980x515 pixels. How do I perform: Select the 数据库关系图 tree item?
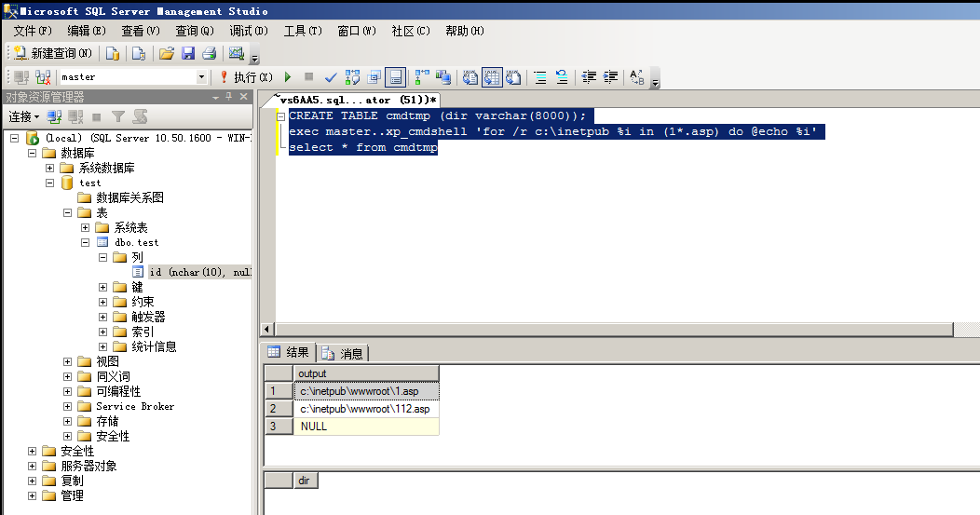point(130,198)
